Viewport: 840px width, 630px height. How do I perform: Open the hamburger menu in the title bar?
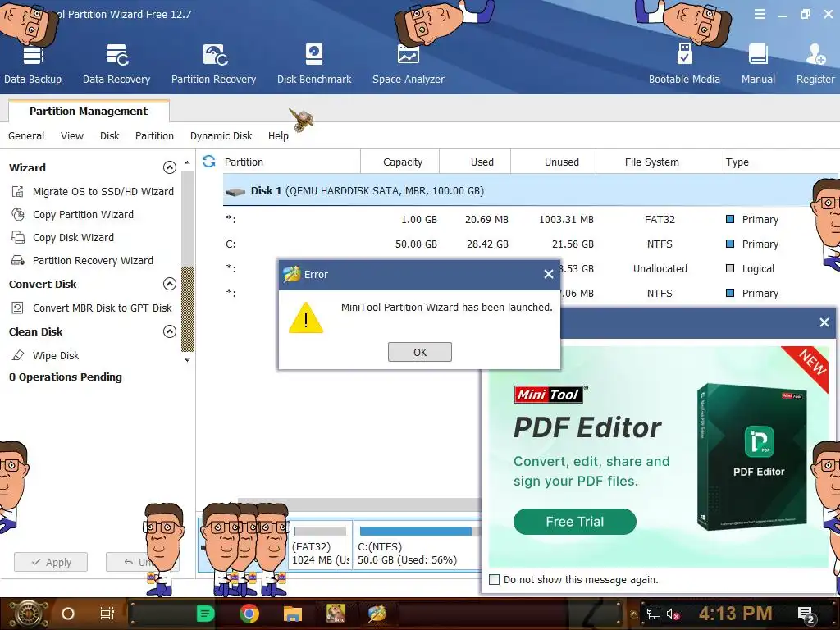click(x=760, y=15)
